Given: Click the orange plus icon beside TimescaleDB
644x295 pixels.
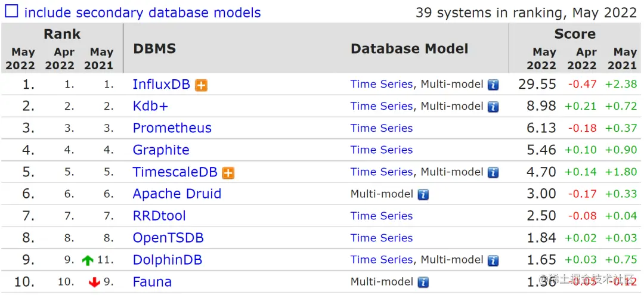Looking at the screenshot, I should [228, 173].
